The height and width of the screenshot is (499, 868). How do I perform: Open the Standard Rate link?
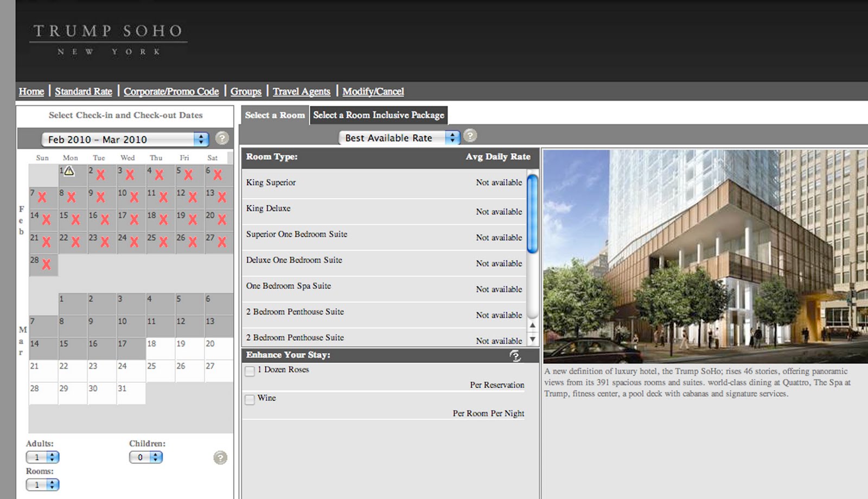[x=84, y=91]
